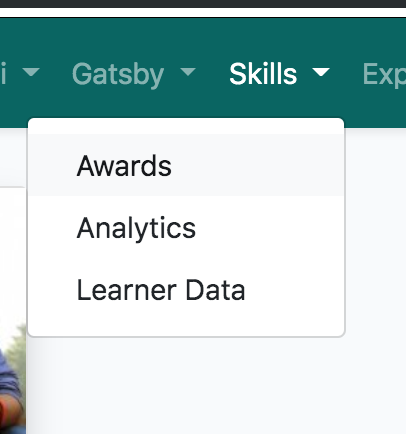406x434 pixels.
Task: Go to the partially visible Exp nav item
Action: [384, 75]
